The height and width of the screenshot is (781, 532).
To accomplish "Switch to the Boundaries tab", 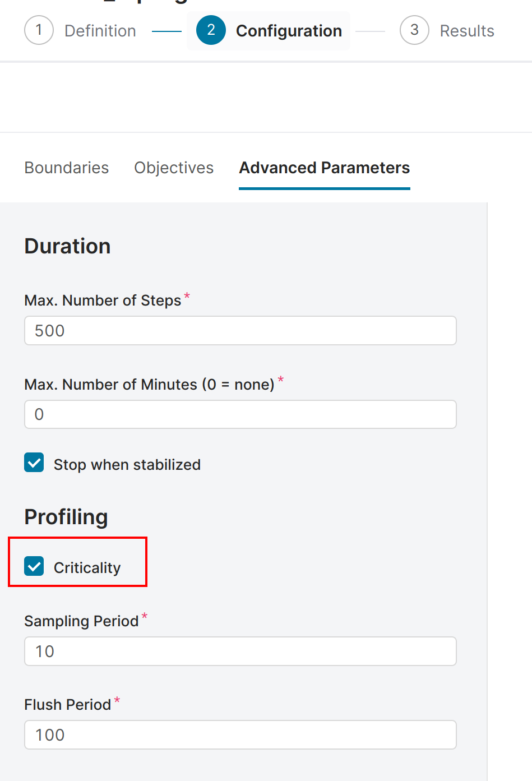I will [x=67, y=168].
